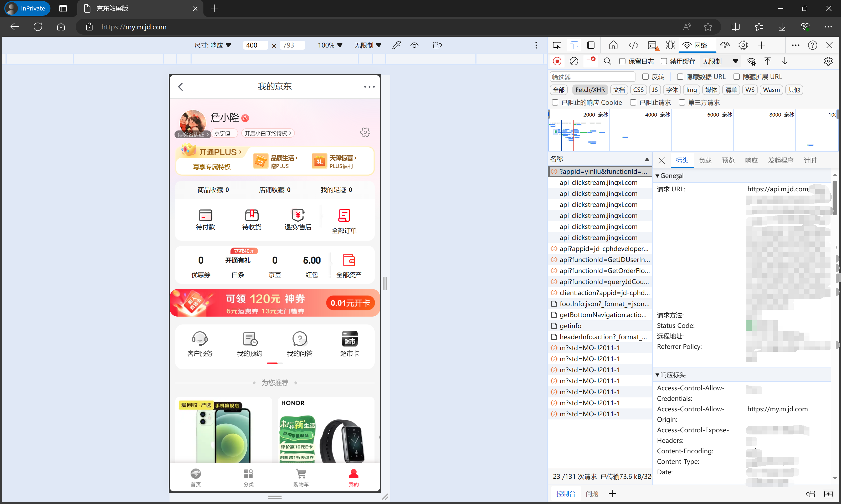Open the network search magnifier icon
Screen dimensions: 841x504
(607, 61)
